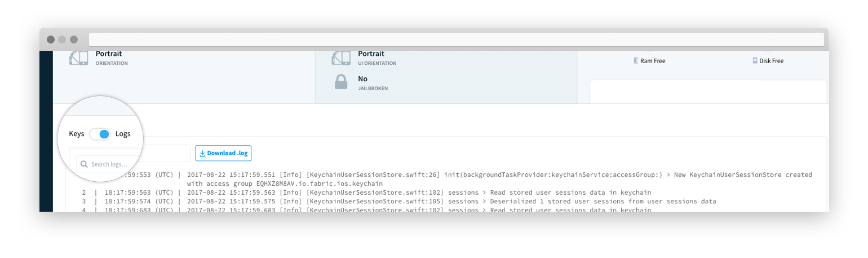Select the Keys label beside the switch
Viewport: 868px width, 258px height.
[x=77, y=134]
